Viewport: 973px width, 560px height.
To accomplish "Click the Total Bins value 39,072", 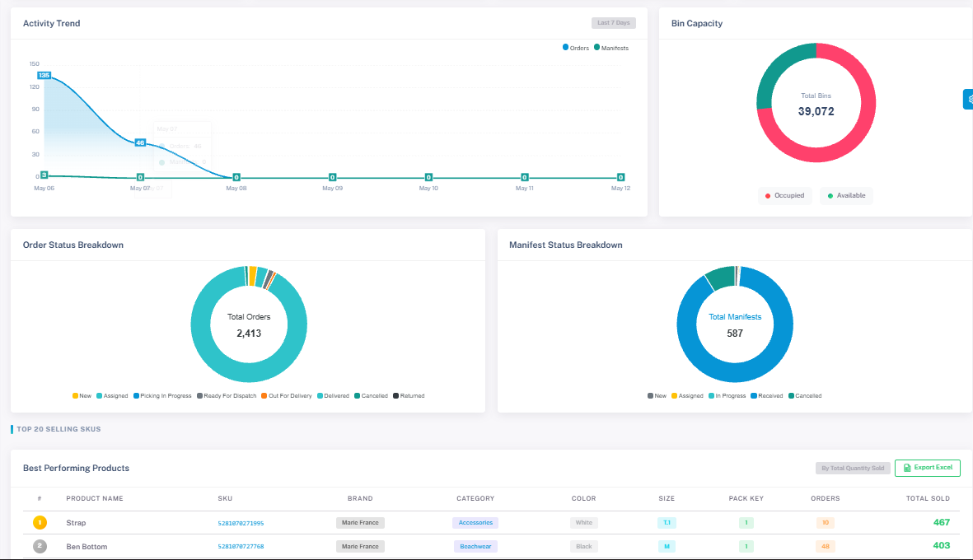I will coord(816,112).
